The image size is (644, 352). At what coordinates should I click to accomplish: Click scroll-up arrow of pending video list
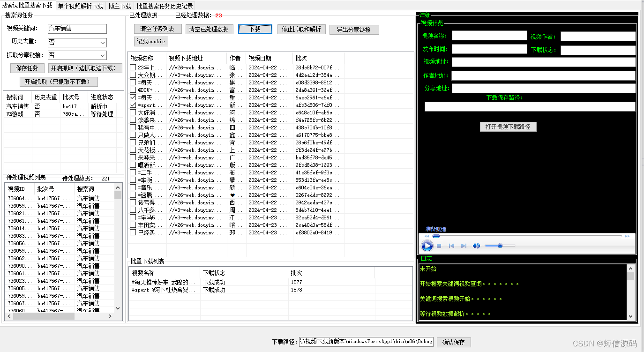pos(118,188)
